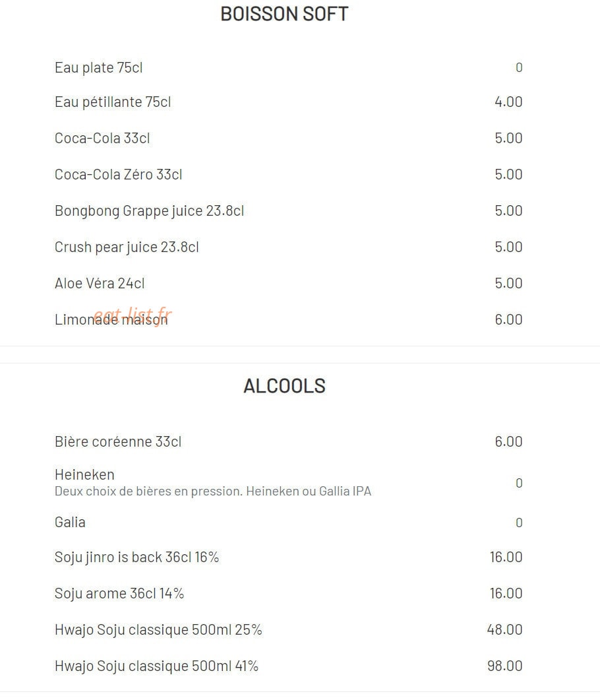This screenshot has width=600, height=700.
Task: Select the Coca-Cola Zéro 33cl item
Action: 118,175
